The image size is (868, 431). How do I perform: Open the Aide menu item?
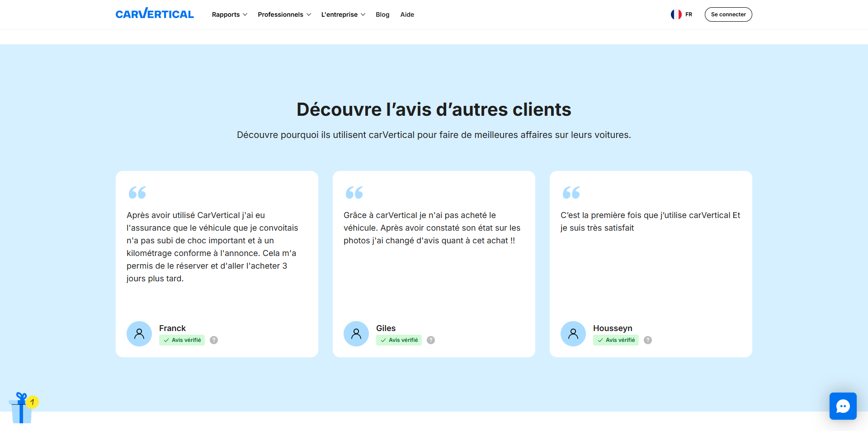[x=407, y=14]
